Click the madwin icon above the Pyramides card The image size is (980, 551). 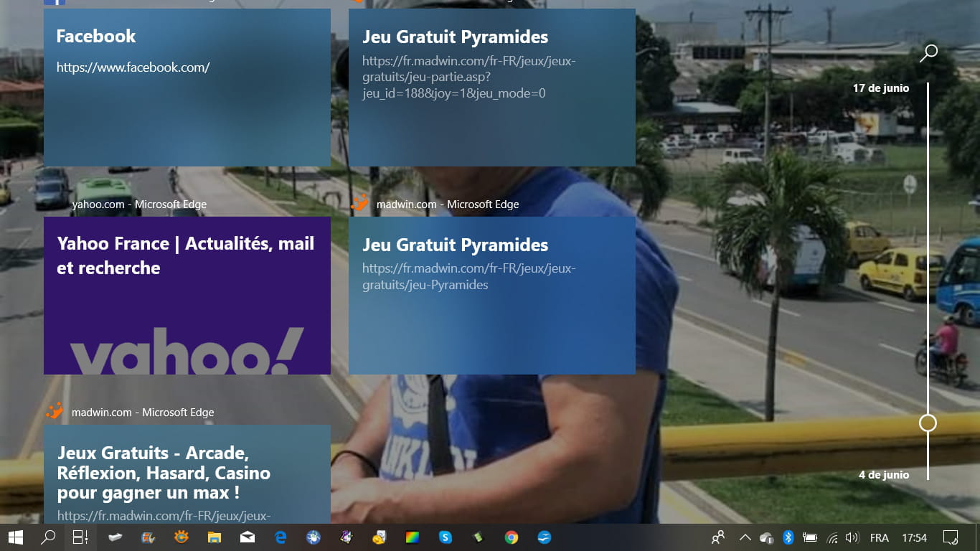click(359, 204)
